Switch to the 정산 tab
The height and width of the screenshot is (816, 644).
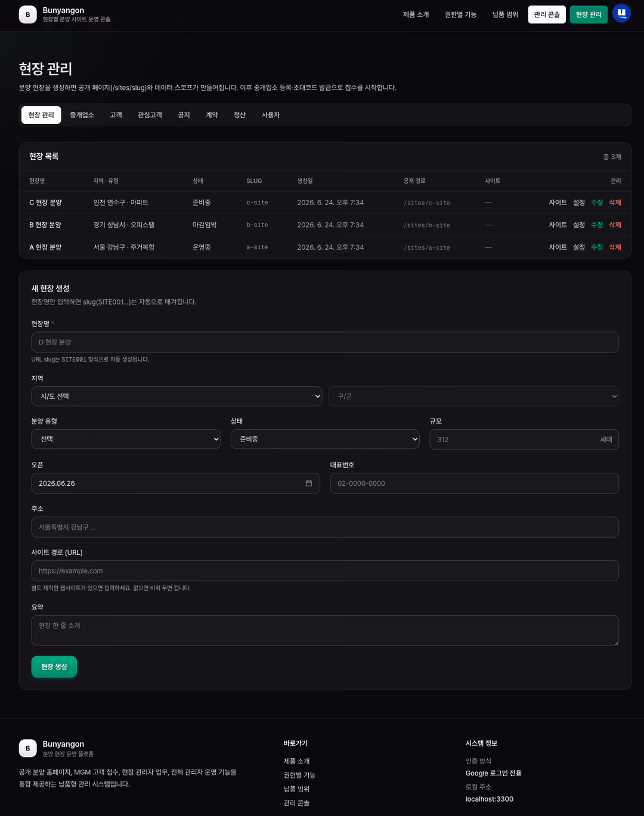(x=240, y=115)
